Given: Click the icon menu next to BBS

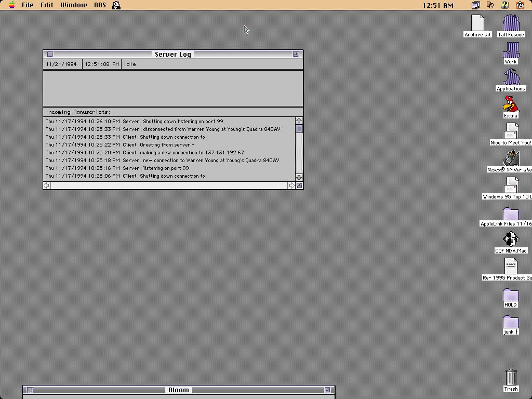Looking at the screenshot, I should point(116,5).
